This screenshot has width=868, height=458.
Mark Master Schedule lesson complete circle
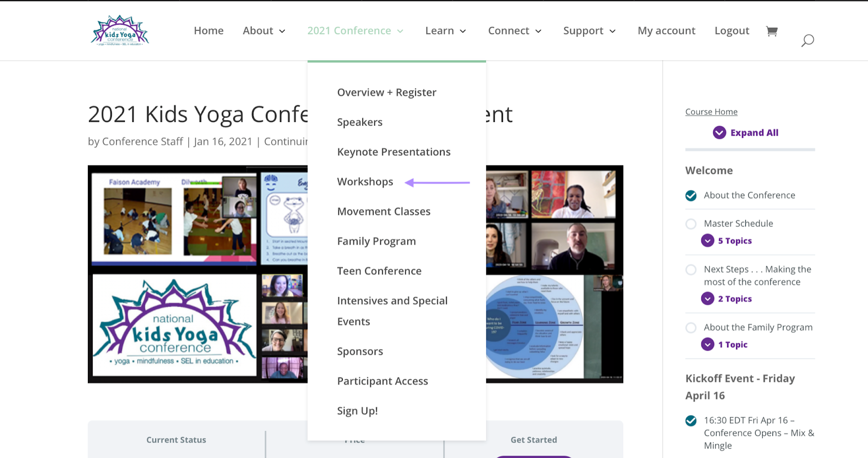[x=691, y=224]
